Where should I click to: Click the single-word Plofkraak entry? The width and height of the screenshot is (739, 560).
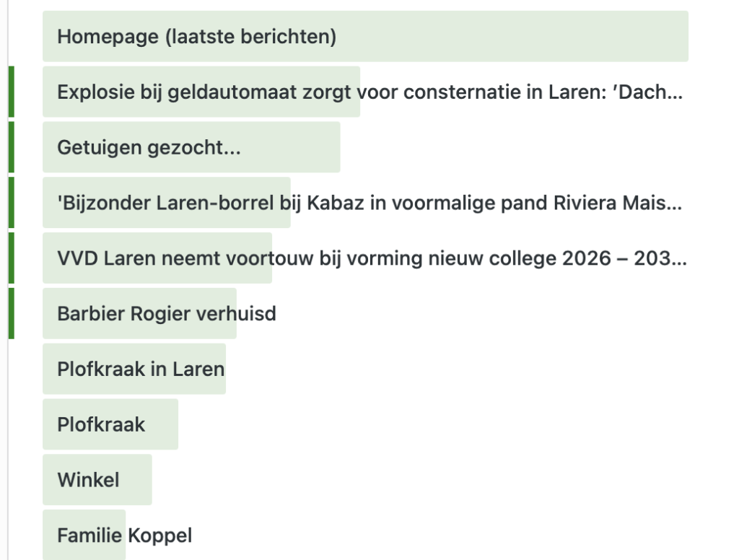point(101,424)
